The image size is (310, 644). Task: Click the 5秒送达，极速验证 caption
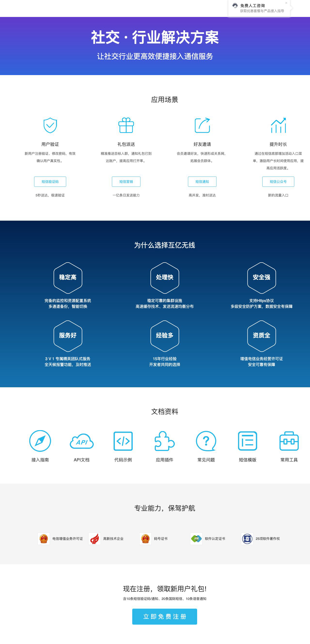pos(50,195)
